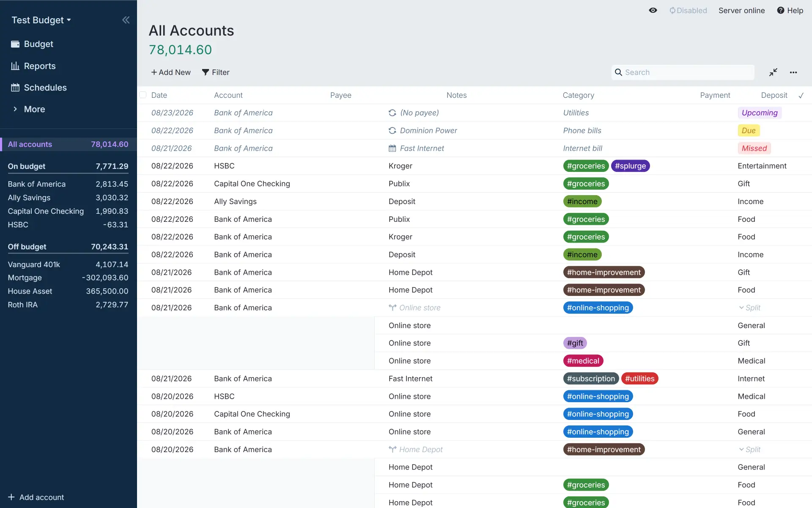The height and width of the screenshot is (508, 812).
Task: Click the #utilities tag
Action: pyautogui.click(x=639, y=378)
